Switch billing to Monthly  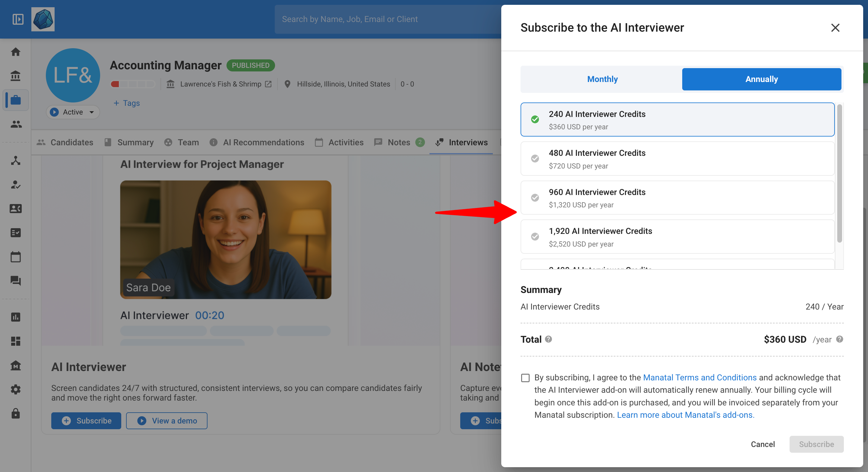(602, 79)
